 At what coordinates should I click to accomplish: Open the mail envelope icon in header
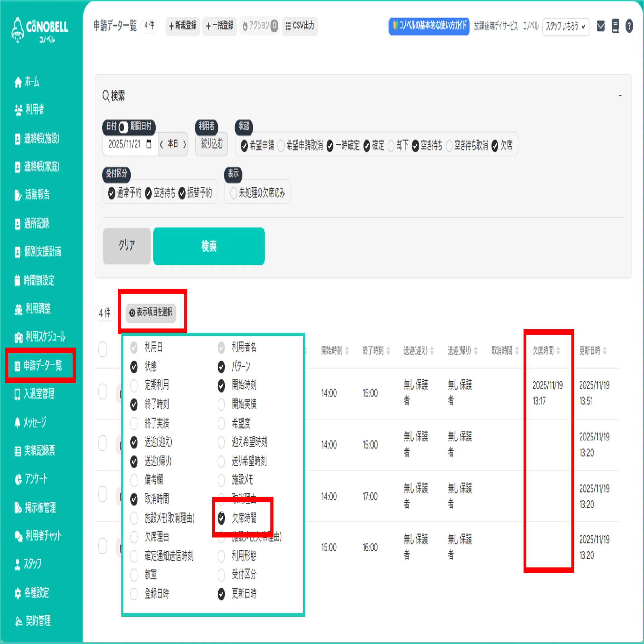click(600, 26)
